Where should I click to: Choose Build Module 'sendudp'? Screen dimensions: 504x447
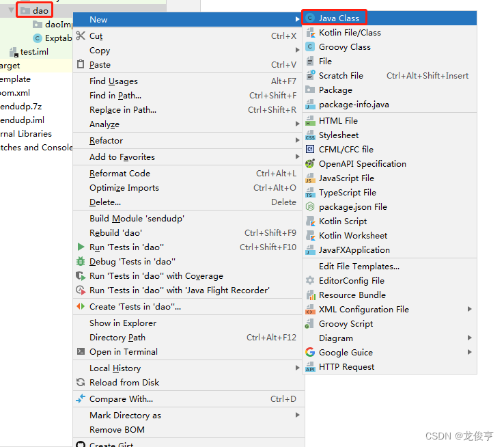[188, 218]
